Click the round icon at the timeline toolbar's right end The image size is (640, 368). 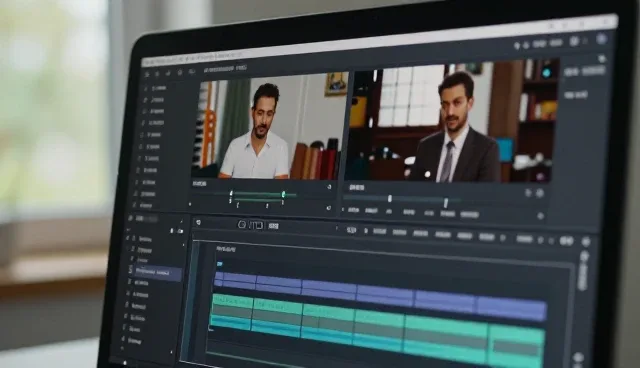pos(586,242)
